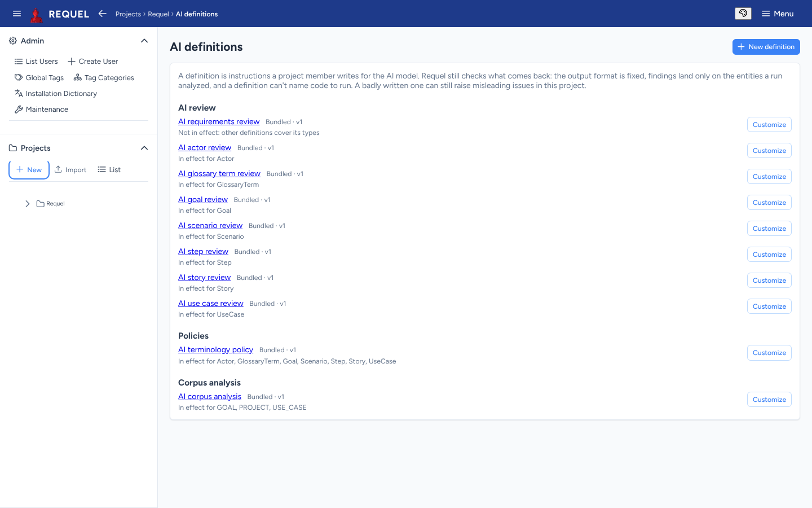The height and width of the screenshot is (508, 812).
Task: Customize AI story review
Action: (x=769, y=281)
